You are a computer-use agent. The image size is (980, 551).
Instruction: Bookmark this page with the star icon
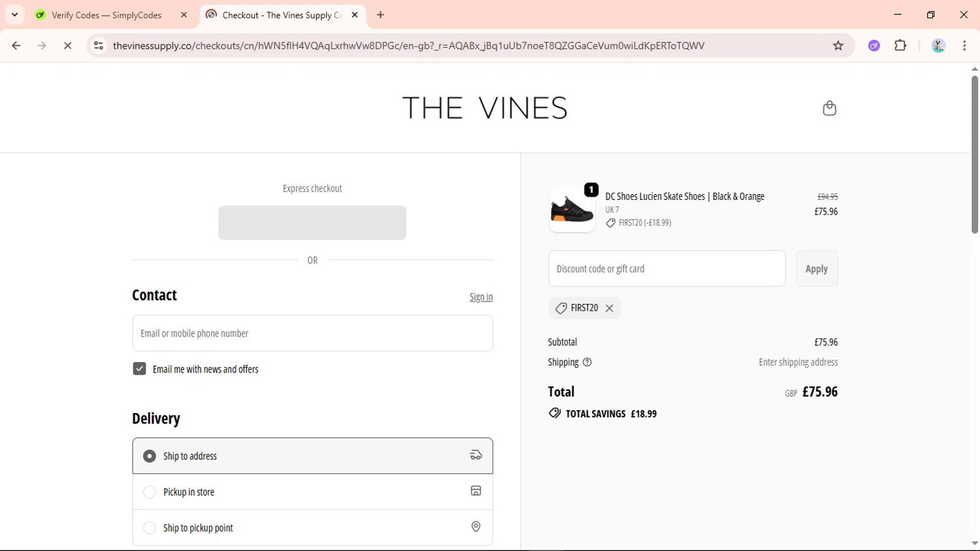click(x=838, y=46)
